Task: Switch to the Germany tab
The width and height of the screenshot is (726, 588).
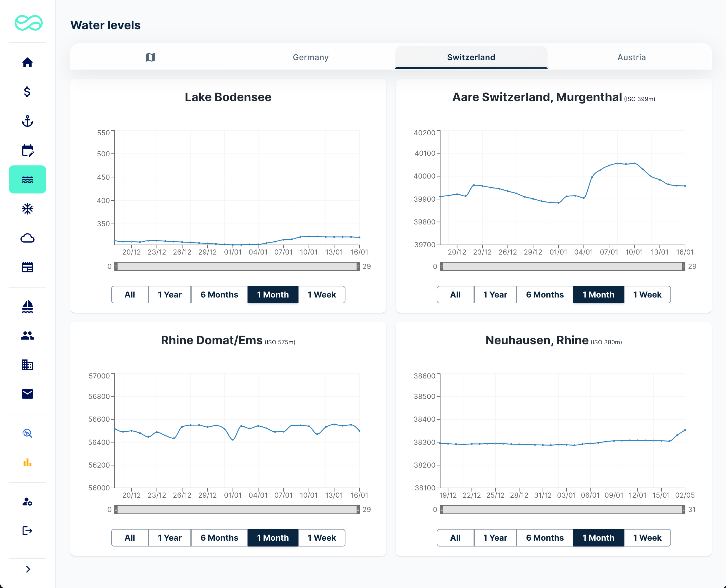Action: [310, 57]
